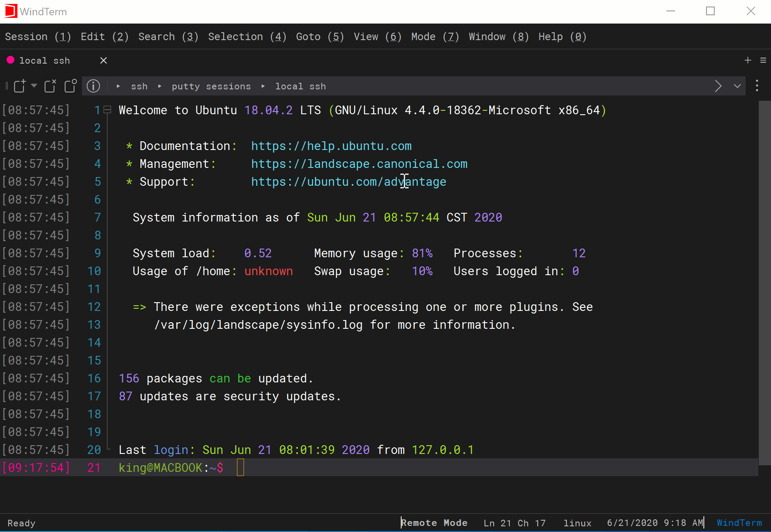Click the add new tab plus icon

(748, 60)
